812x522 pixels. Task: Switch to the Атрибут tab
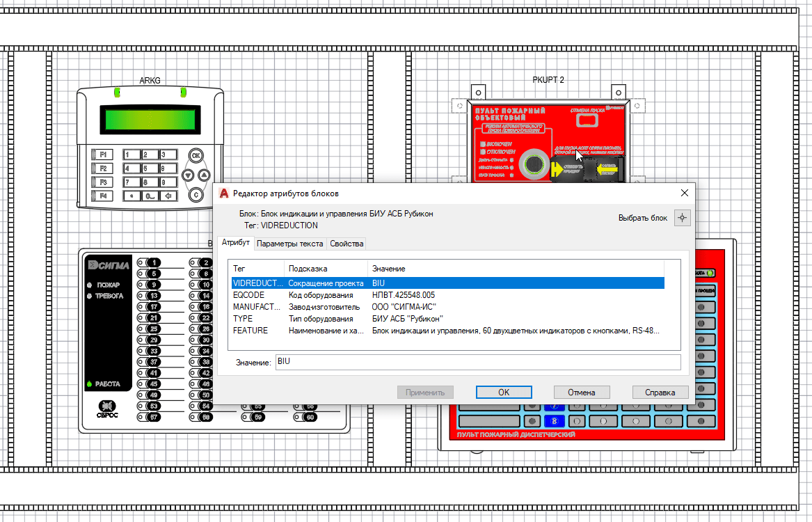click(236, 242)
